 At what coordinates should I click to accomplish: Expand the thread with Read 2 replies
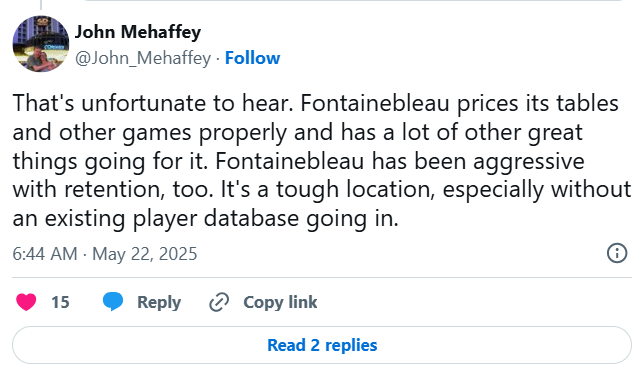(322, 345)
